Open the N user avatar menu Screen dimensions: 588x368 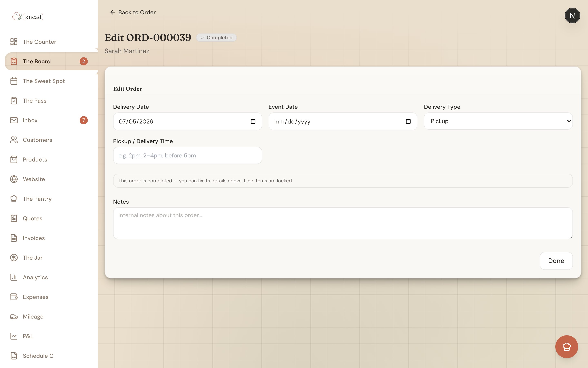coord(572,16)
